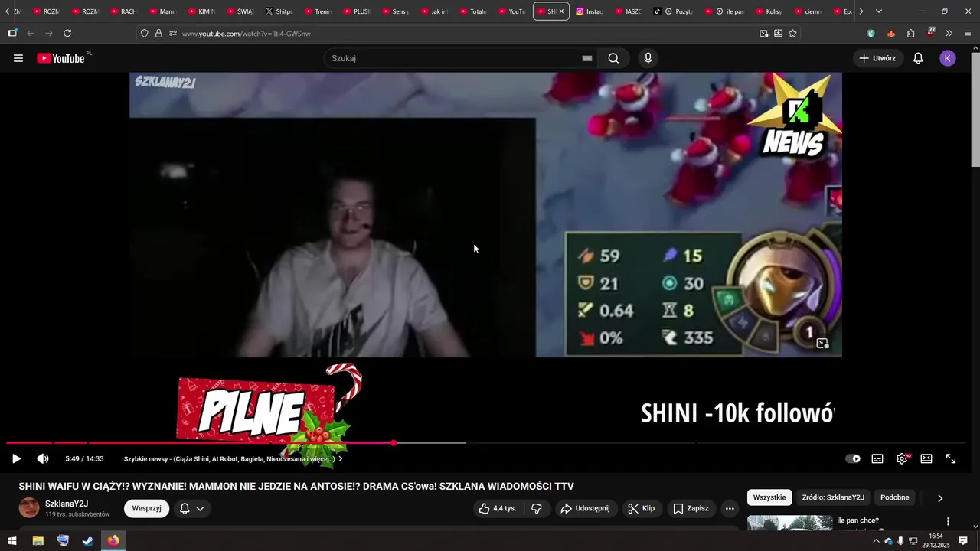Dislike the video with thumbs-down
Image resolution: width=980 pixels, height=551 pixels.
tap(537, 508)
